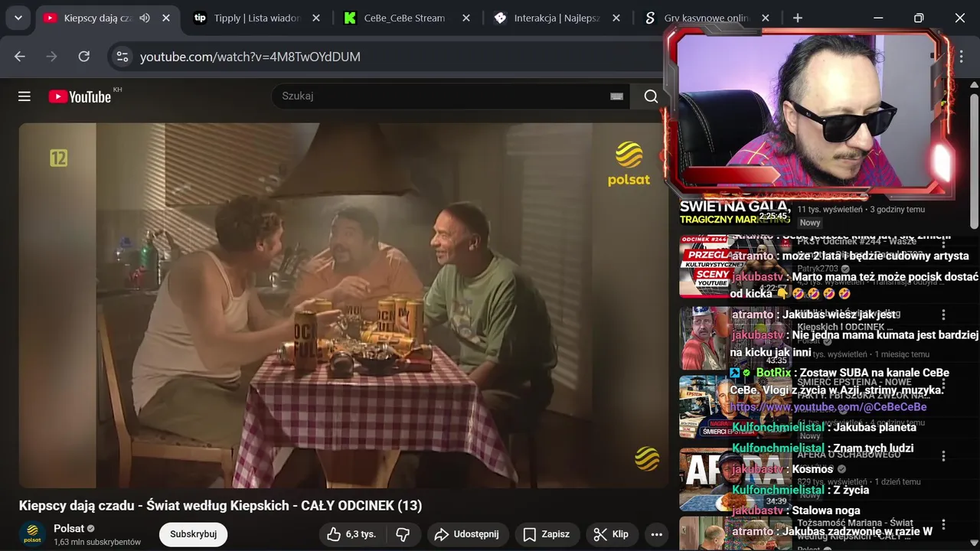
Task: Click the webcam overlay of the streamer
Action: click(808, 111)
